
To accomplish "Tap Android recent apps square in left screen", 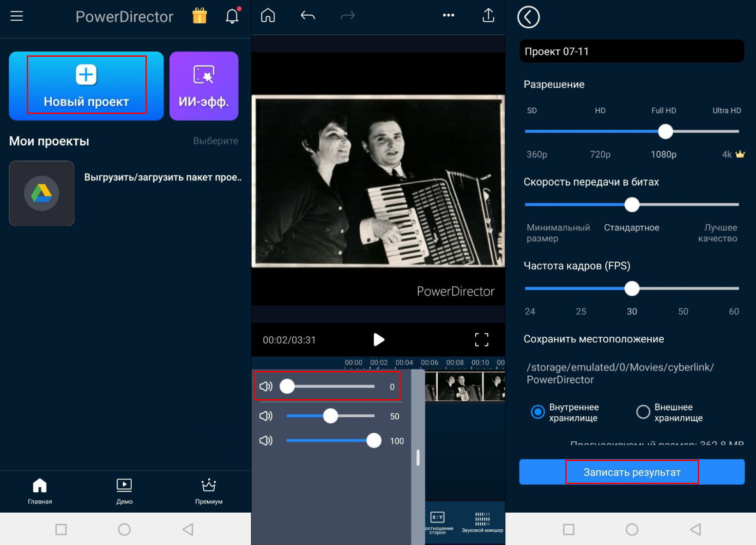I will tap(61, 529).
